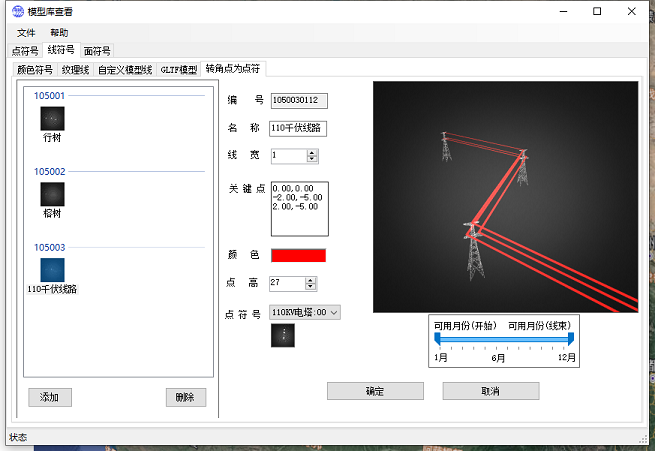Select the 行树 symbol thumbnail
This screenshot has width=655, height=451.
52,119
